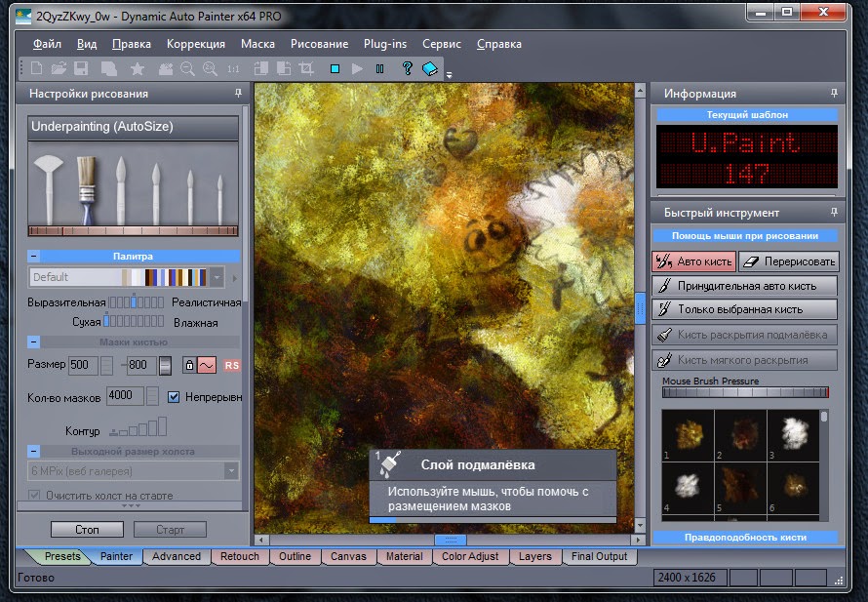The image size is (868, 602).
Task: Click the blue book manual icon
Action: (429, 68)
